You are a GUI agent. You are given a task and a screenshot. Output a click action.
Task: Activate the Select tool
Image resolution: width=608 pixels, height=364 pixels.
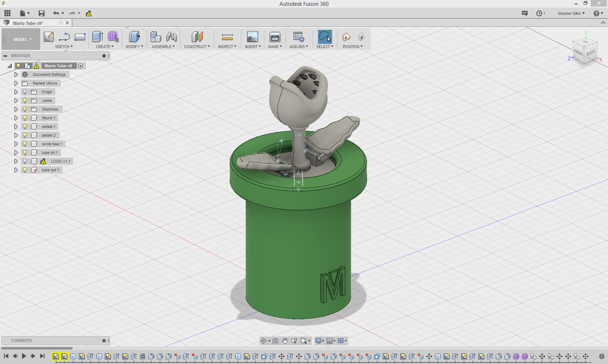(x=325, y=37)
